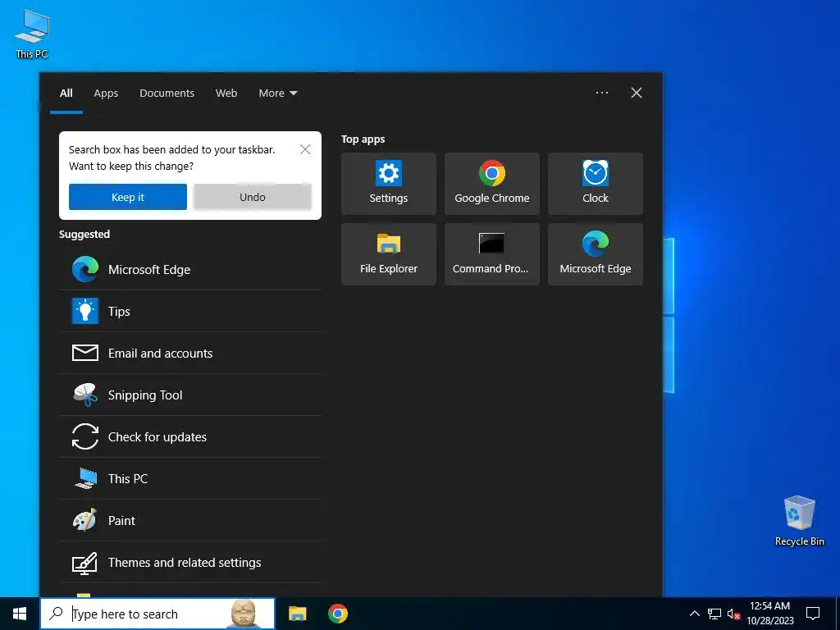Launch Paint from Suggested list

click(x=190, y=520)
